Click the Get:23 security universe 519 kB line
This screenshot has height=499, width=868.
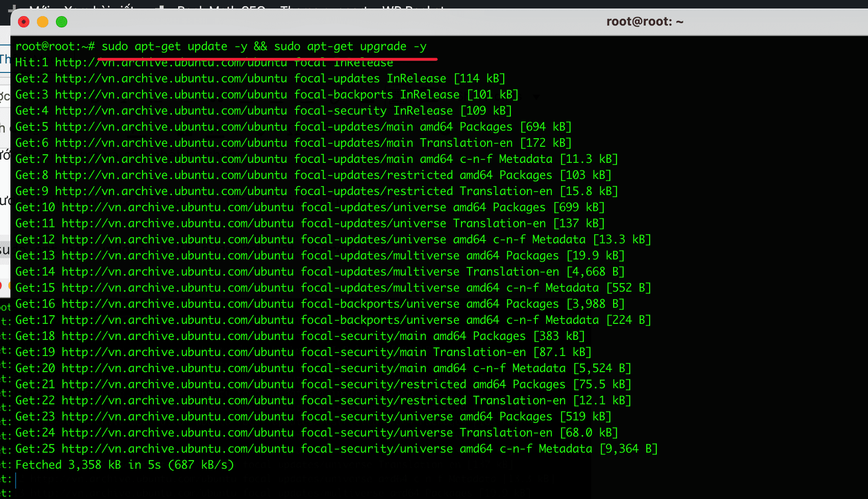pyautogui.click(x=313, y=417)
